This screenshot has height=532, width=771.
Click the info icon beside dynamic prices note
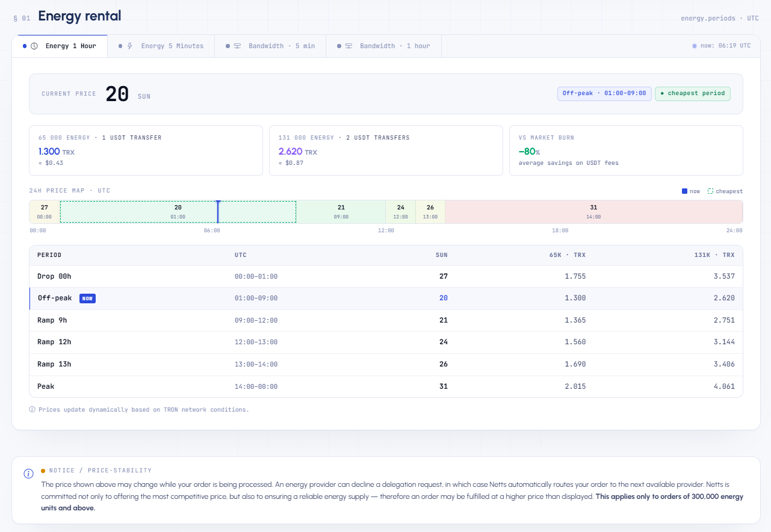33,409
